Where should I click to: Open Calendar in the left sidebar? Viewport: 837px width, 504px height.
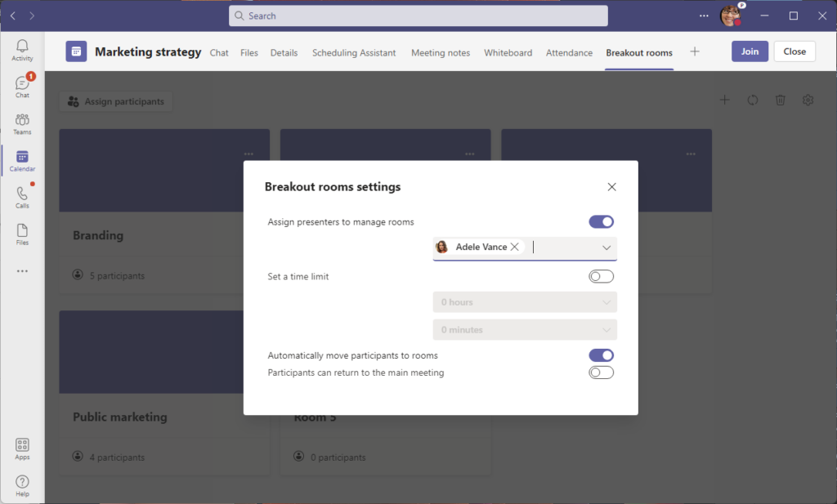(22, 161)
